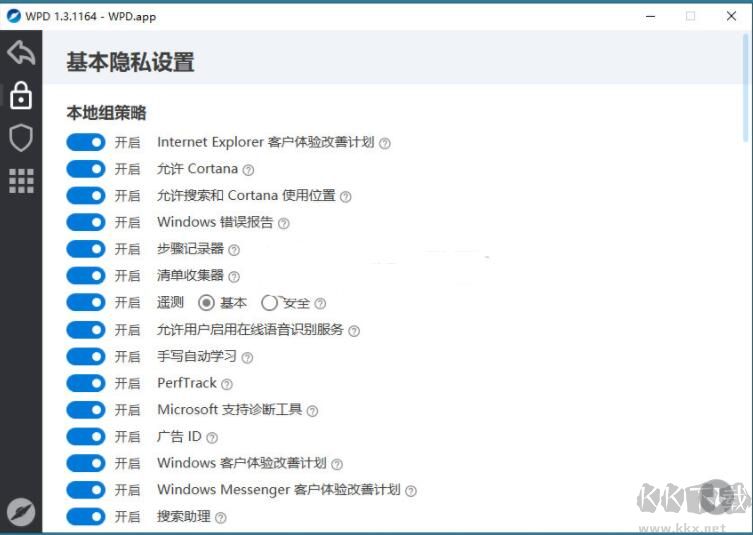Show help for 广告 ID
This screenshot has width=753, height=535.
pos(212,438)
